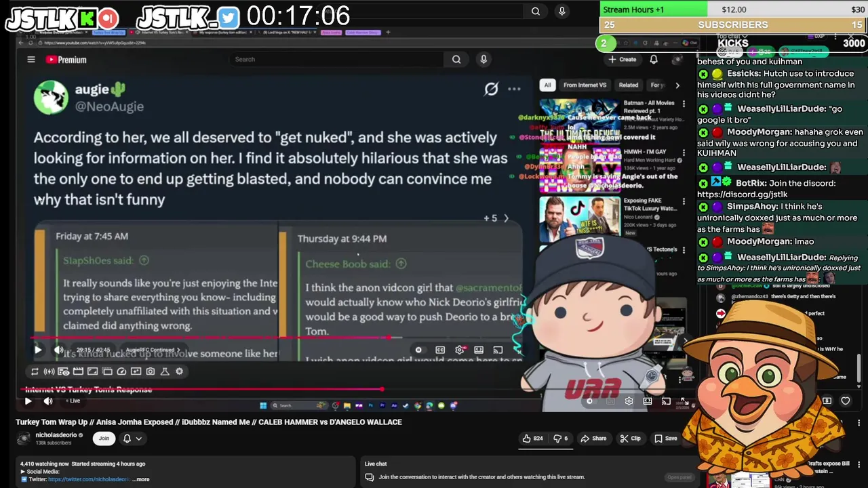
Task: Click the Grok icon on augie's tweet
Action: (x=491, y=89)
